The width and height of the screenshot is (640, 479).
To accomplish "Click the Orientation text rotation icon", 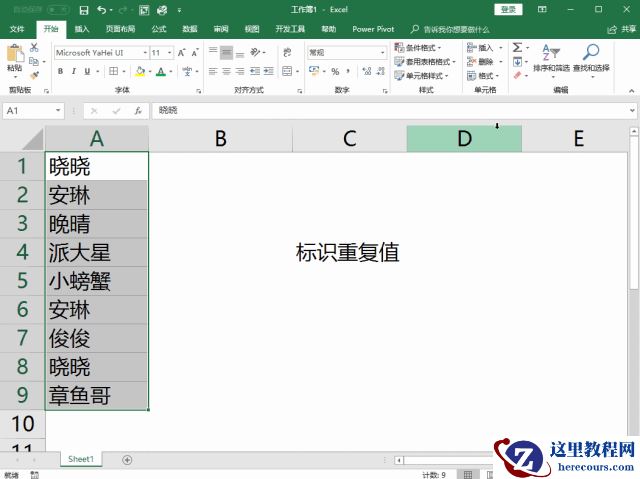I will pyautogui.click(x=256, y=52).
